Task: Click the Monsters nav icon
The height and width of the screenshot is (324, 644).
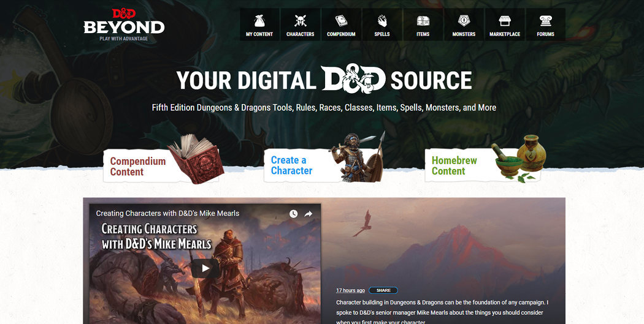Action: pos(464,21)
